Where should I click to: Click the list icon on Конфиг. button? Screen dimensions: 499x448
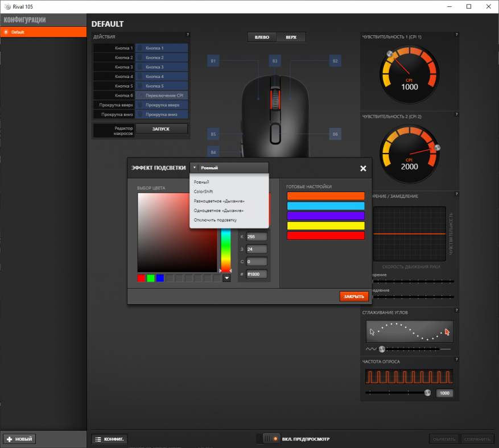98,439
